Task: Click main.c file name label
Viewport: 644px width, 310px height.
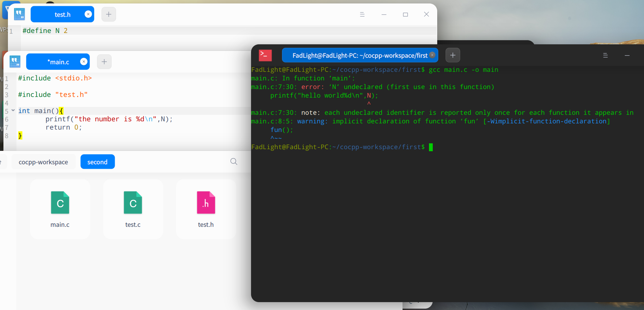Action: [x=60, y=225]
